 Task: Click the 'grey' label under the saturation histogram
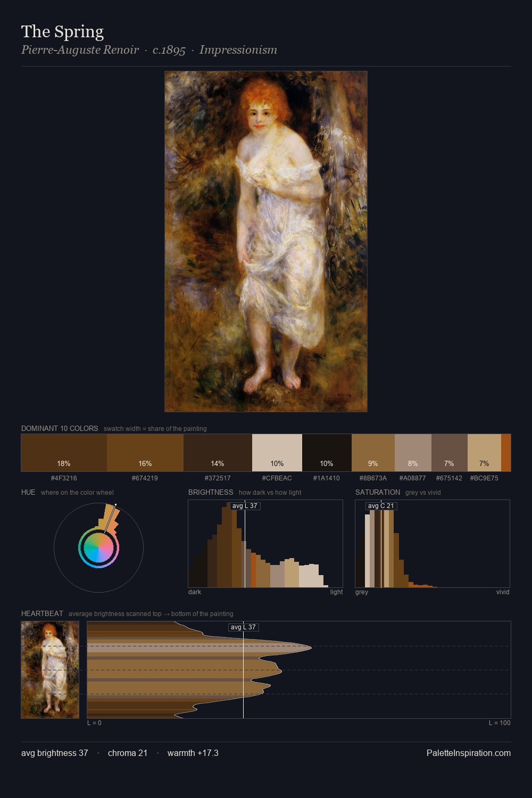[x=362, y=592]
